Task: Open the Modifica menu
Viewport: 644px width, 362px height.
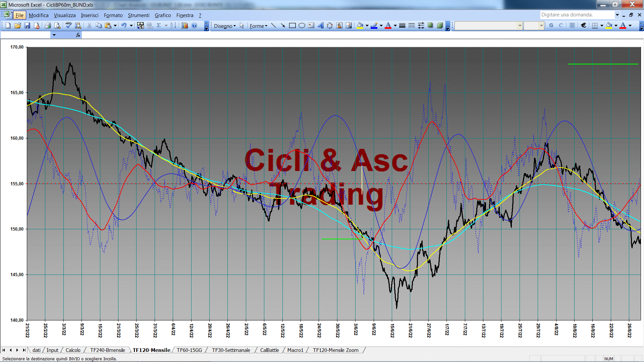Action: 39,15
